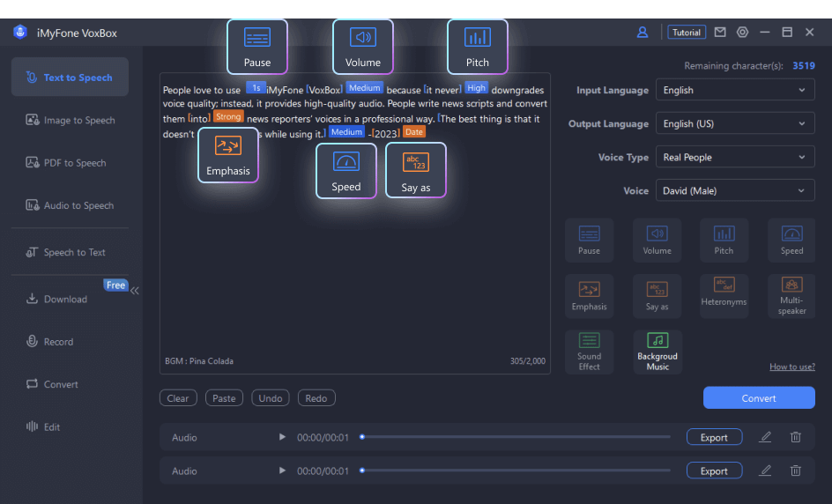Open the Voice Type dropdown

coord(735,157)
